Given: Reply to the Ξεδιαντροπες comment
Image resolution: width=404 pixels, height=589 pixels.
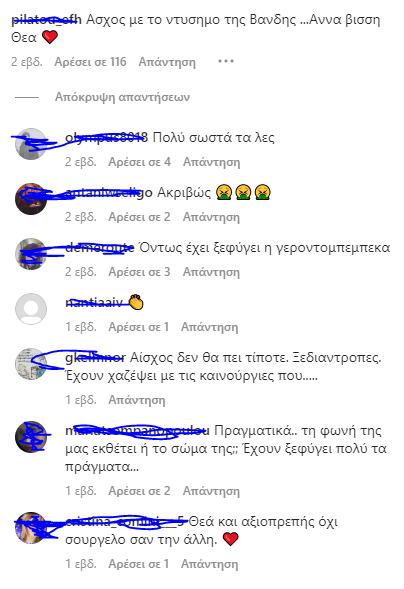Looking at the screenshot, I should [137, 400].
